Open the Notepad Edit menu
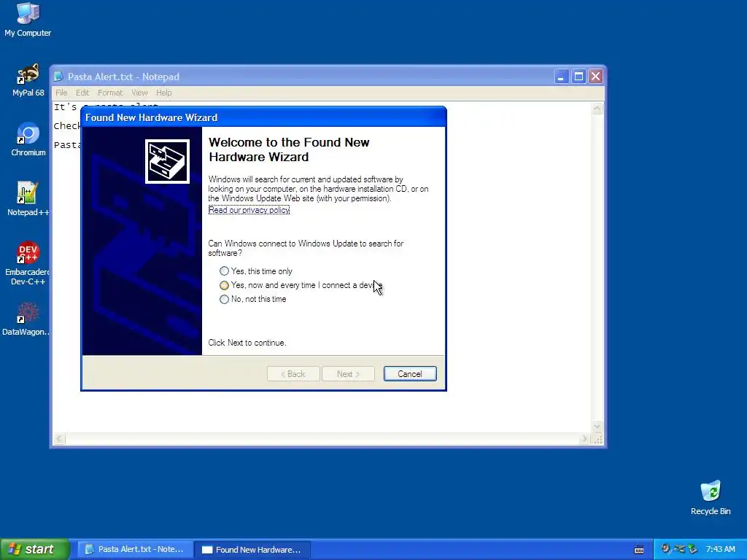Screen dimensions: 747x560 82,93
